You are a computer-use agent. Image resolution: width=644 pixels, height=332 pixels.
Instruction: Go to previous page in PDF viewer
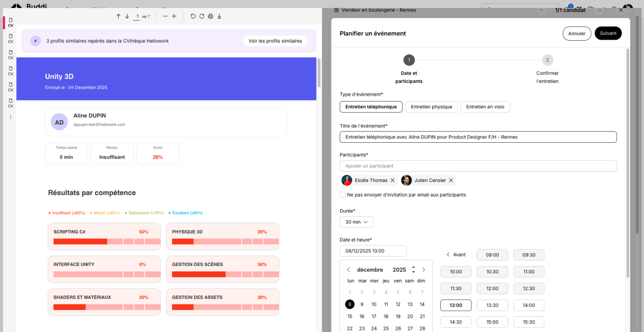118,16
